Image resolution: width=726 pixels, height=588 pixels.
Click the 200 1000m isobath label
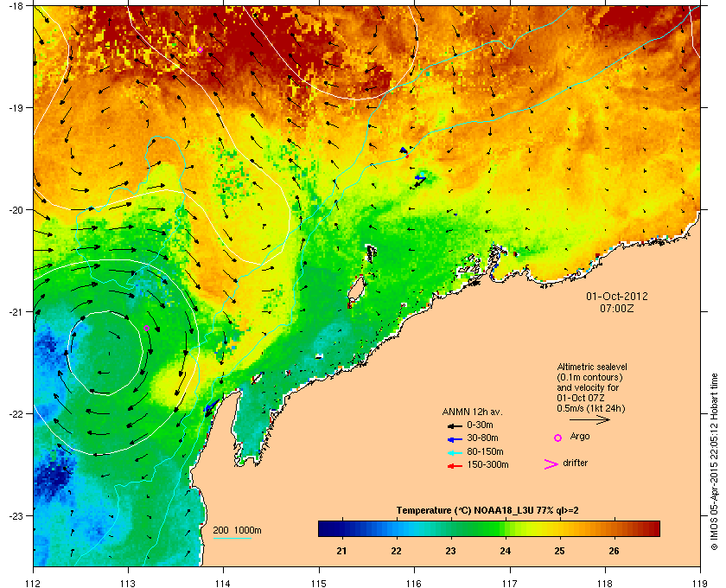point(237,530)
